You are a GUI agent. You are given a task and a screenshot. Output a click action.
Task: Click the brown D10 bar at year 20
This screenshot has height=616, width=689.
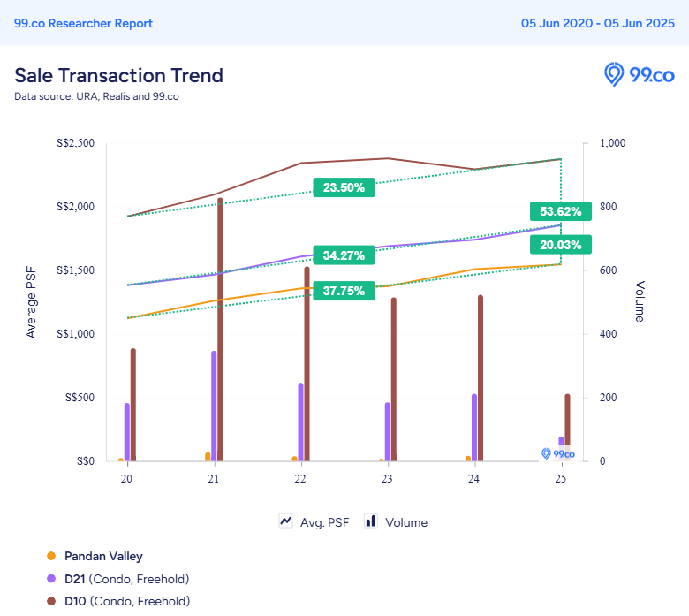click(132, 405)
